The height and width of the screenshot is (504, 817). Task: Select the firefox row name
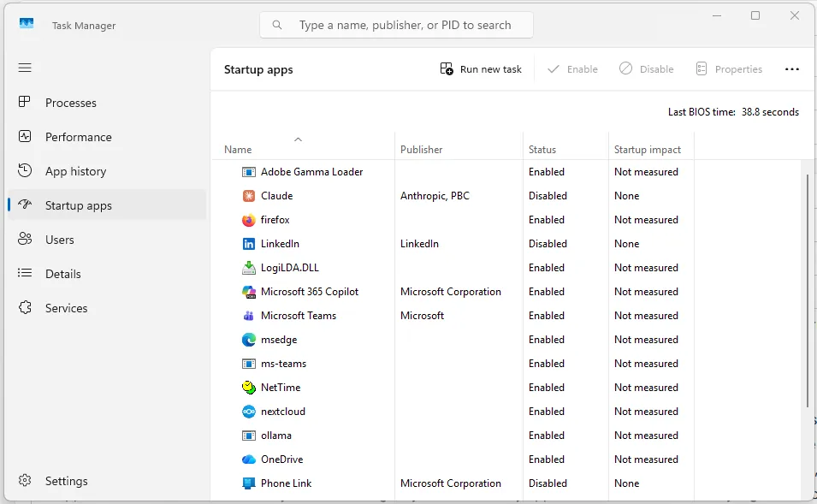coord(275,220)
